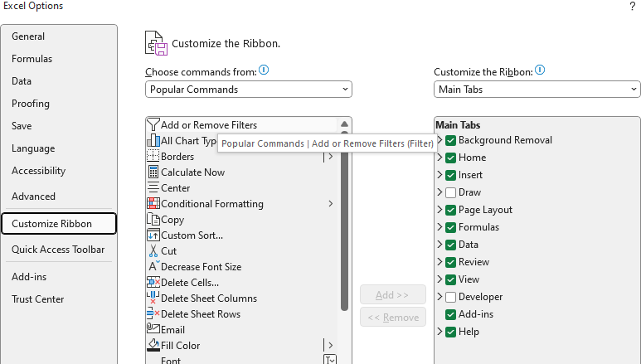Image resolution: width=641 pixels, height=364 pixels.
Task: Uncheck the Background Removal checkbox
Action: tap(450, 140)
